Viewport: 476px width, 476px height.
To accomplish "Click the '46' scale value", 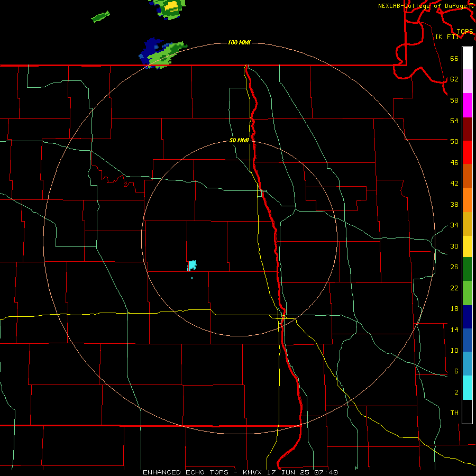I will pyautogui.click(x=454, y=162).
